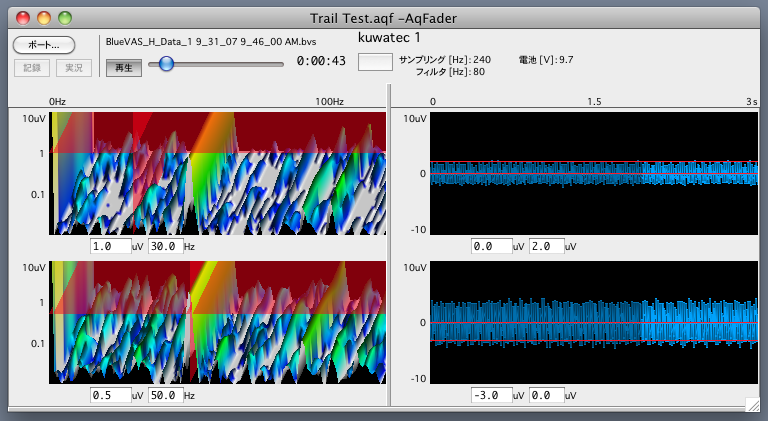Click the 30.0 Hz frequency field
This screenshot has height=421, width=768.
click(x=166, y=246)
